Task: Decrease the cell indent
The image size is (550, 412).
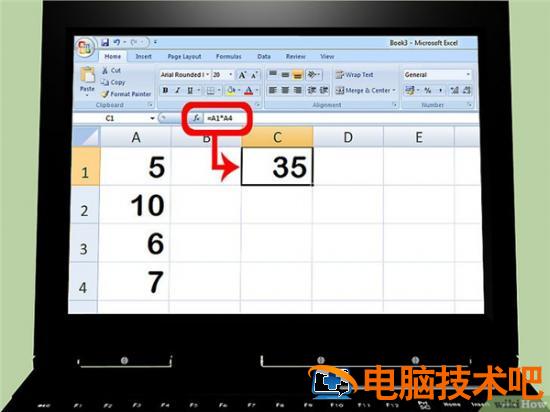Action: pyautogui.click(x=311, y=90)
